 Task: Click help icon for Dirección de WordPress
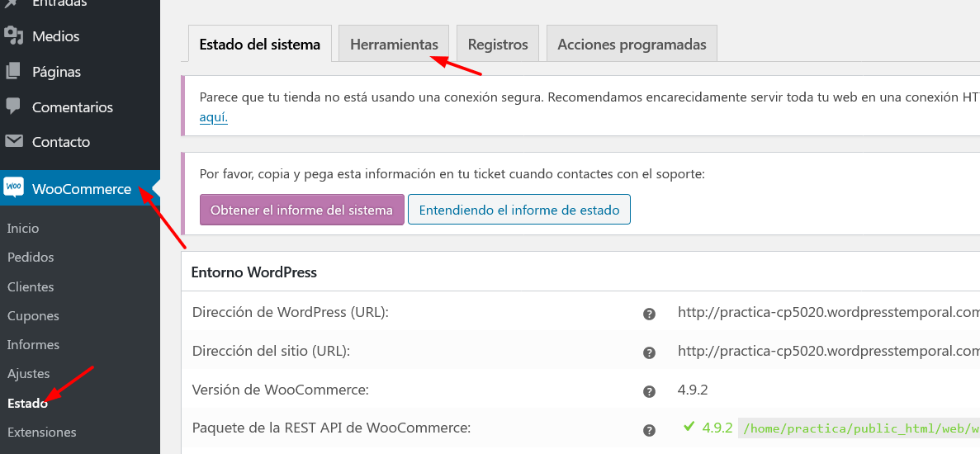(650, 314)
